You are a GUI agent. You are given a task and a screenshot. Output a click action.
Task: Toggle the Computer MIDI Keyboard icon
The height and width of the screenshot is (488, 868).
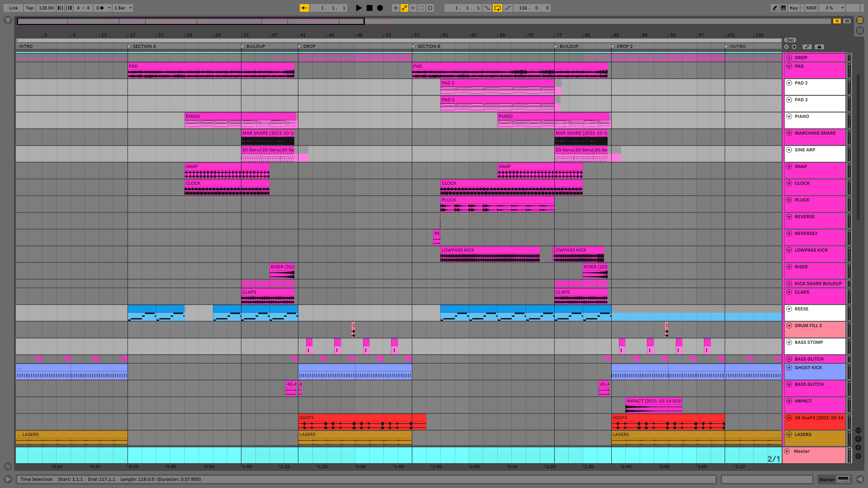click(x=783, y=8)
